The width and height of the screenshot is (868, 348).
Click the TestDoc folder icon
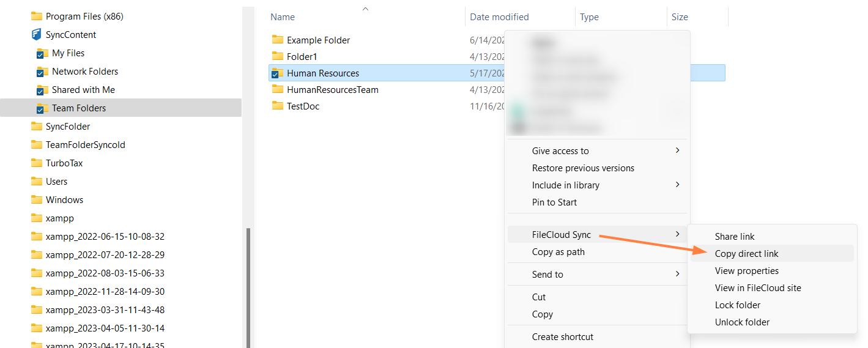[278, 106]
